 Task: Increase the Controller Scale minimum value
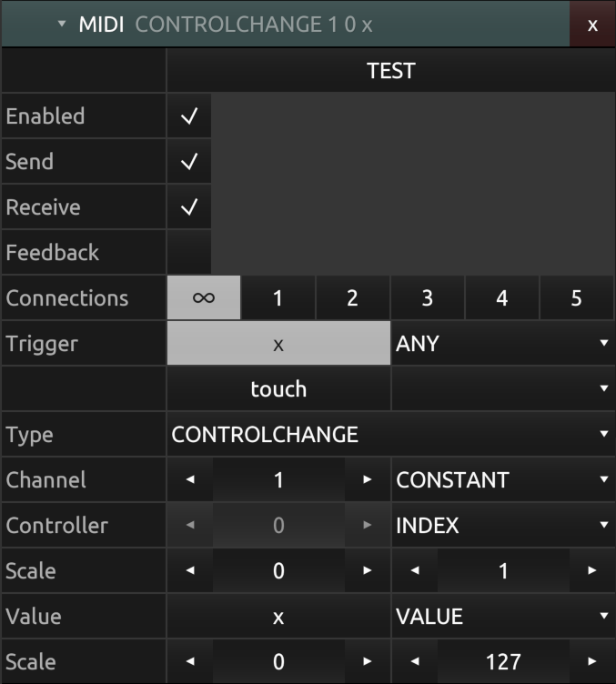(x=368, y=570)
